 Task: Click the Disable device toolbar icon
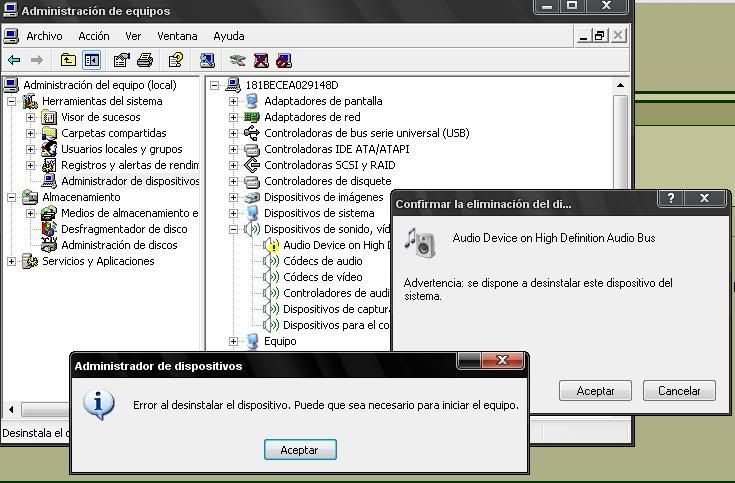coord(283,61)
